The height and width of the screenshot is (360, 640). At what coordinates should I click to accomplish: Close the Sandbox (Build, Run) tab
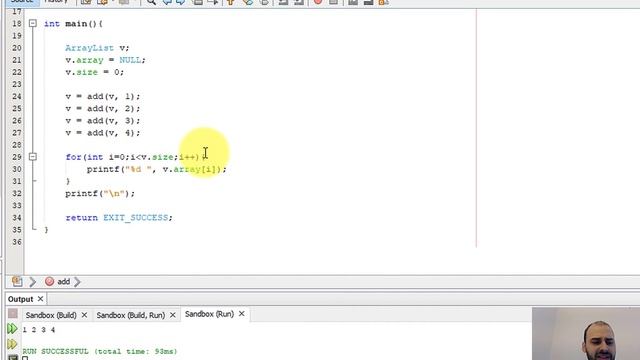173,315
